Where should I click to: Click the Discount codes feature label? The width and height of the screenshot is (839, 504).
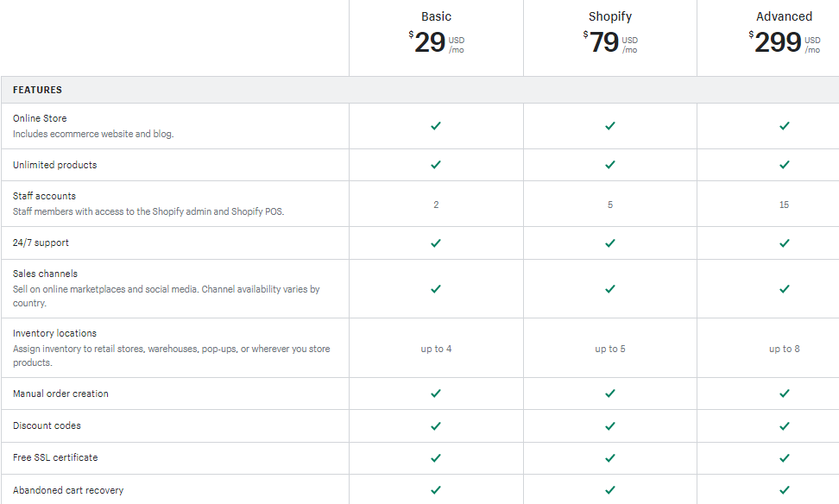coord(47,425)
